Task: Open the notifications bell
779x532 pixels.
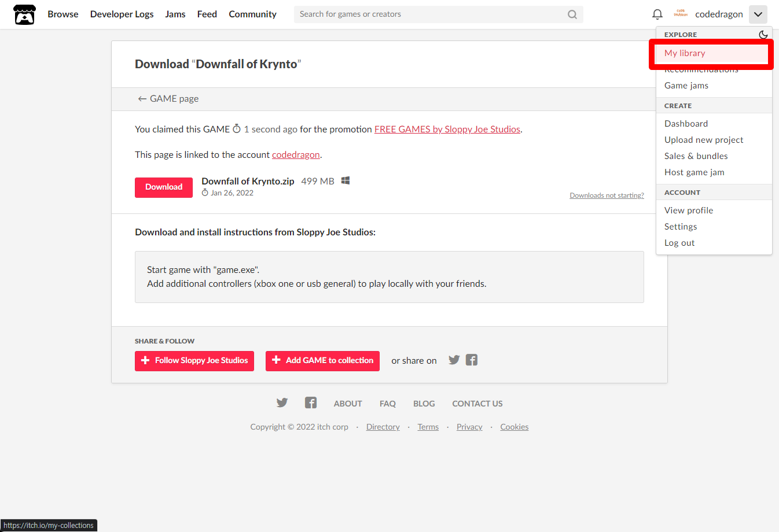Action: pyautogui.click(x=657, y=14)
